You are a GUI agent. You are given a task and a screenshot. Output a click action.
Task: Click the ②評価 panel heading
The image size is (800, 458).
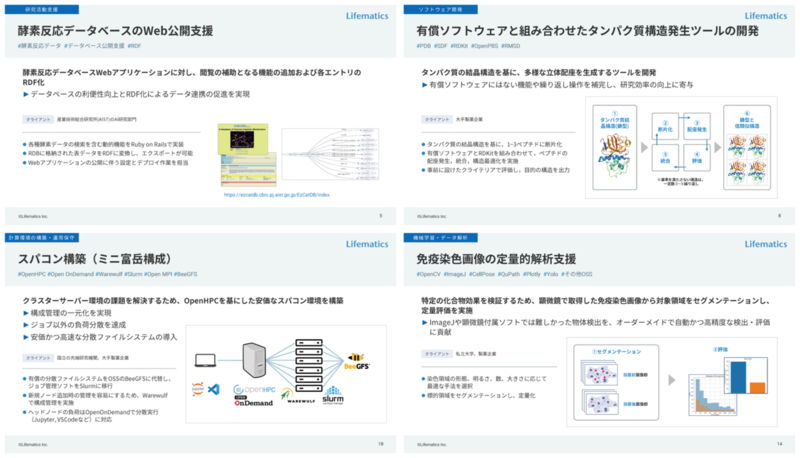click(720, 350)
